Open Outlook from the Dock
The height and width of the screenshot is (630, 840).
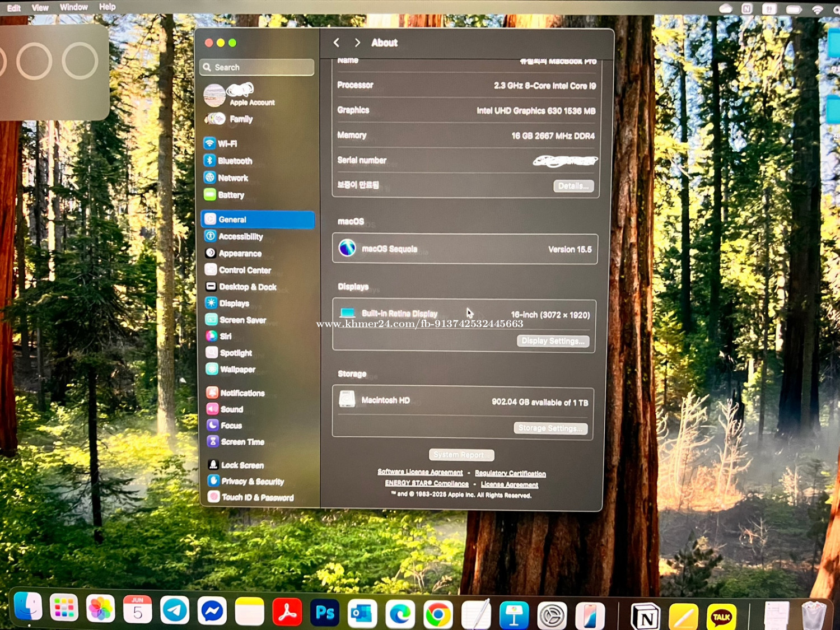tap(362, 613)
